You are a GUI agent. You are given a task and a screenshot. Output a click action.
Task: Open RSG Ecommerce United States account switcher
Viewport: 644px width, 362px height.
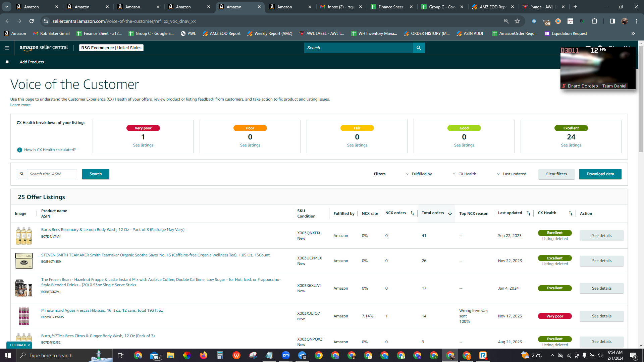click(111, 48)
